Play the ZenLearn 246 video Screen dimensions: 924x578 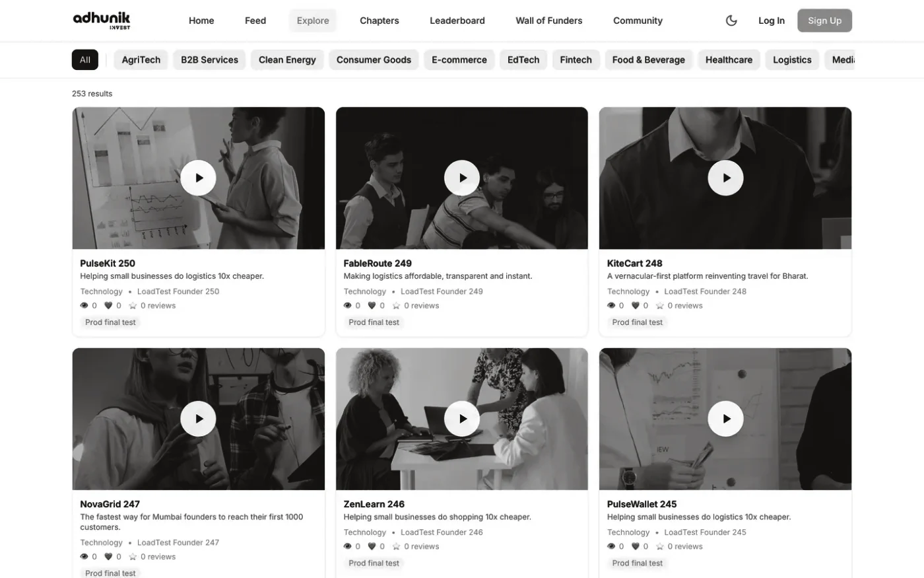pyautogui.click(x=462, y=419)
